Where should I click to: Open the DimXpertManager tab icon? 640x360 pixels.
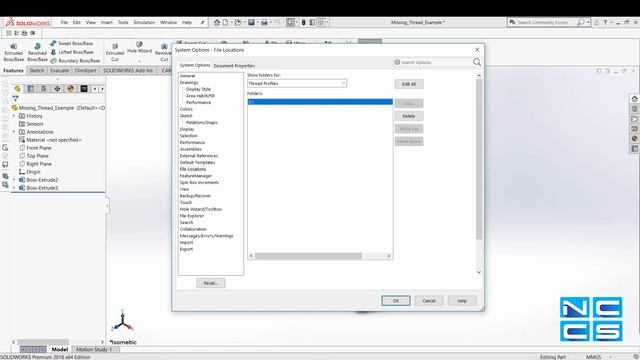57,89
